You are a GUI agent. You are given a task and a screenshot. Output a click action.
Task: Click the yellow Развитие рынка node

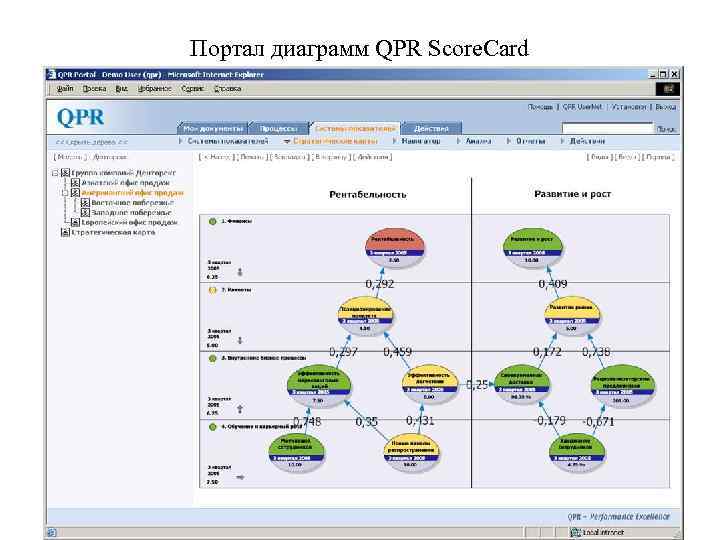pos(571,316)
